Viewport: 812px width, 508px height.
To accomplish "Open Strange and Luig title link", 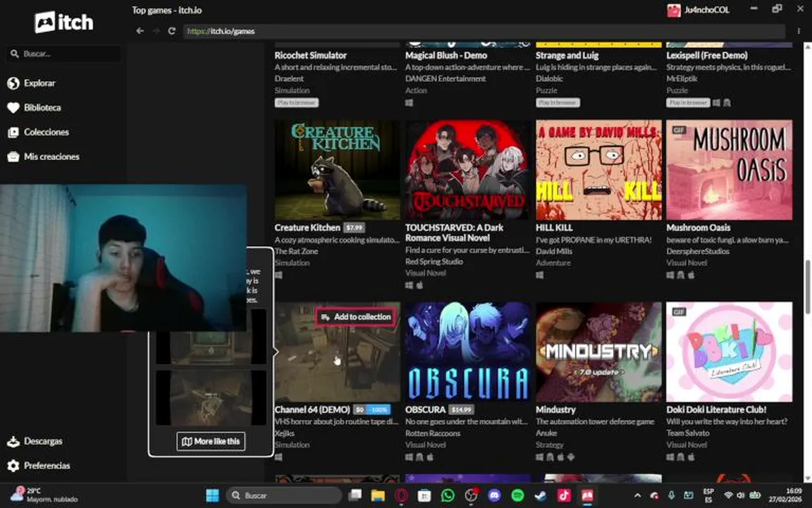I will pos(567,56).
